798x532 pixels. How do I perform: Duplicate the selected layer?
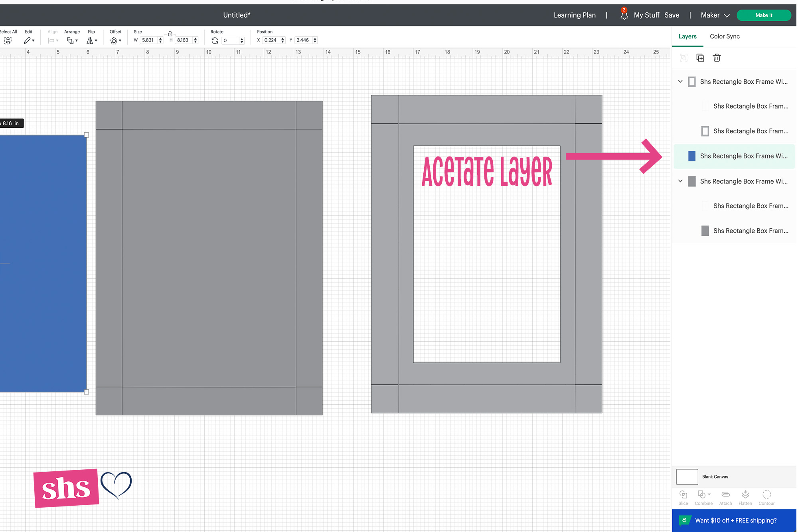click(x=700, y=57)
